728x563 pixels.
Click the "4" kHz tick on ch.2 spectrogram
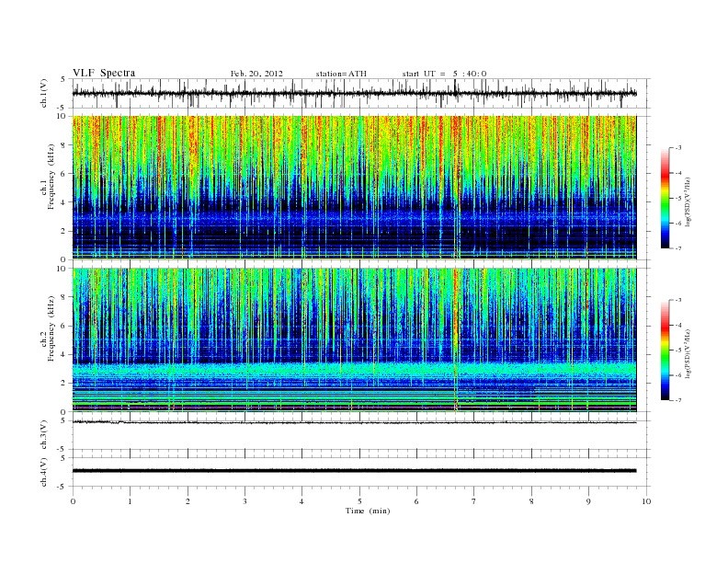[x=63, y=354]
